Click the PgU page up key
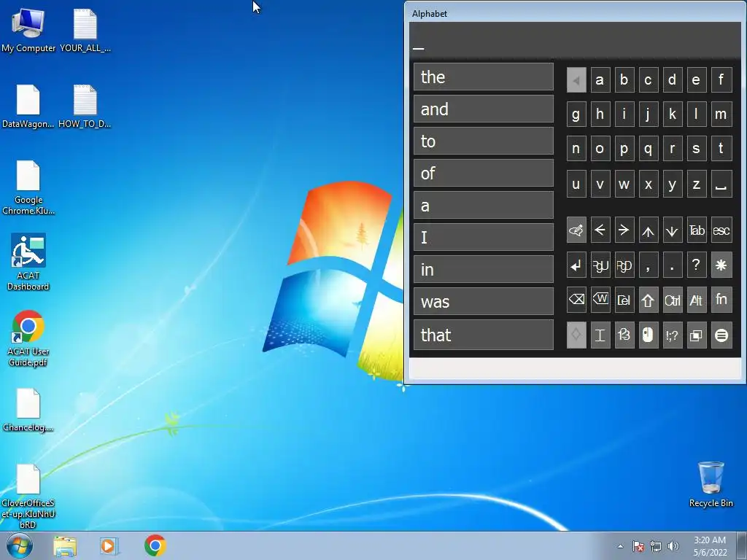Viewport: 747px width, 560px height. point(600,265)
